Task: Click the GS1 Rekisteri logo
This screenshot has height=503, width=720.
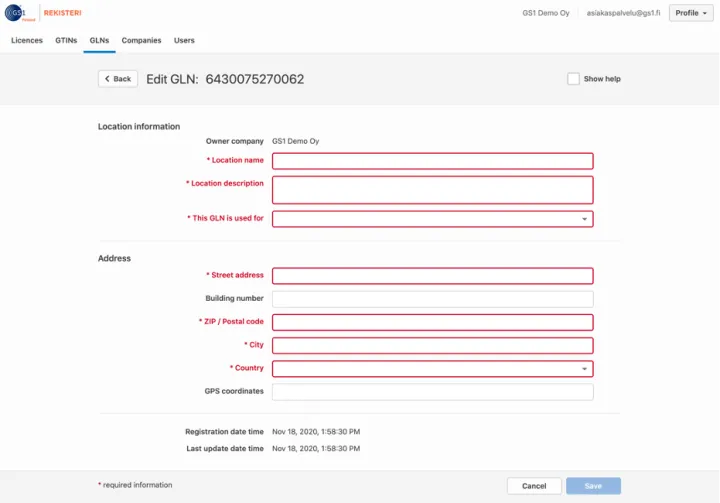Action: tap(43, 13)
